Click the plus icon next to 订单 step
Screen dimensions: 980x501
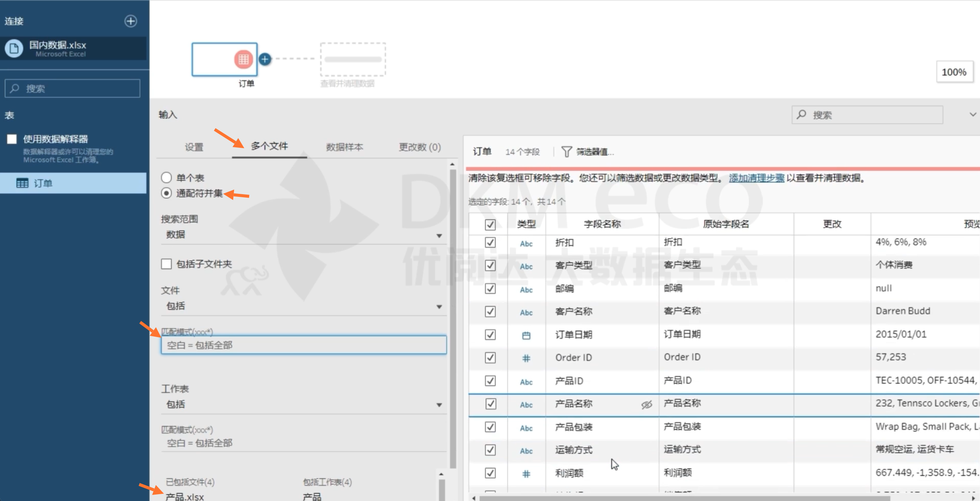coord(265,59)
